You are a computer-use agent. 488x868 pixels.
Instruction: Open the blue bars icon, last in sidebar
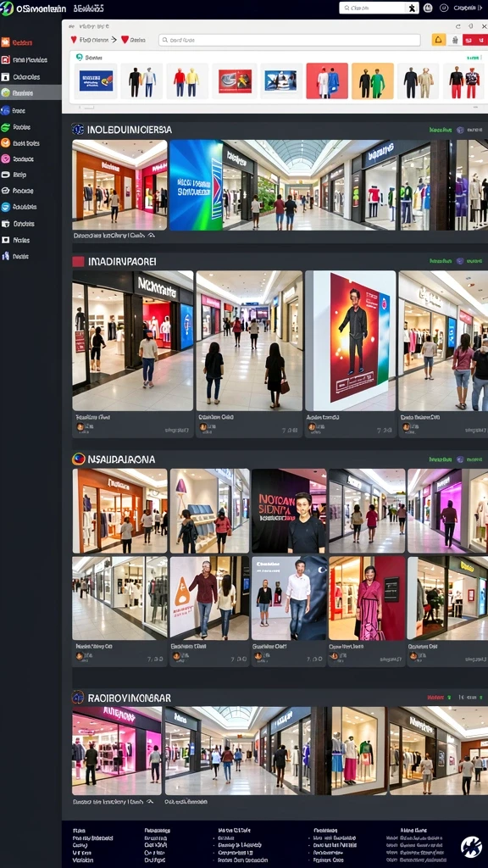pos(6,256)
